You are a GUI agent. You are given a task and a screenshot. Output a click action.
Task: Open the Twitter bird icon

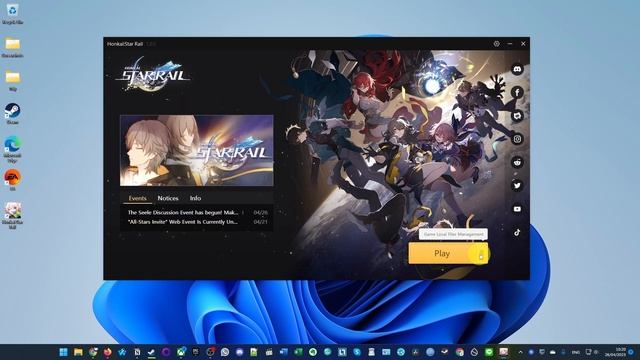click(x=517, y=186)
